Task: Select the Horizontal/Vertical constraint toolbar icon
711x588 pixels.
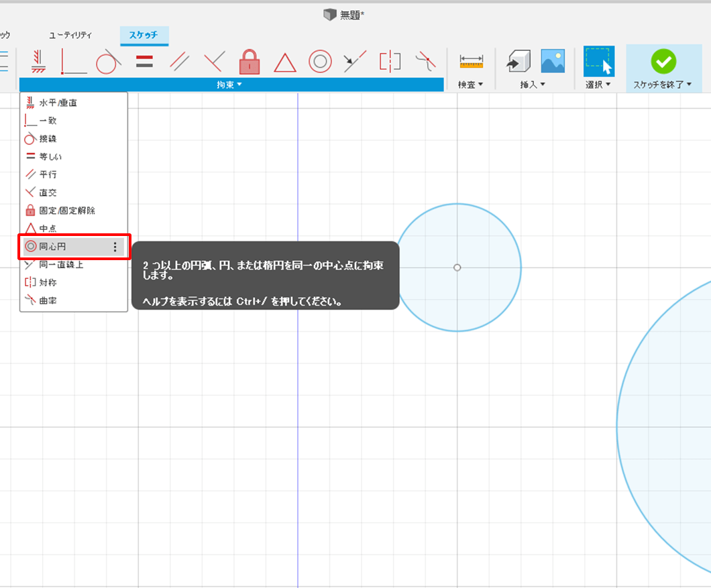Action: click(x=38, y=61)
